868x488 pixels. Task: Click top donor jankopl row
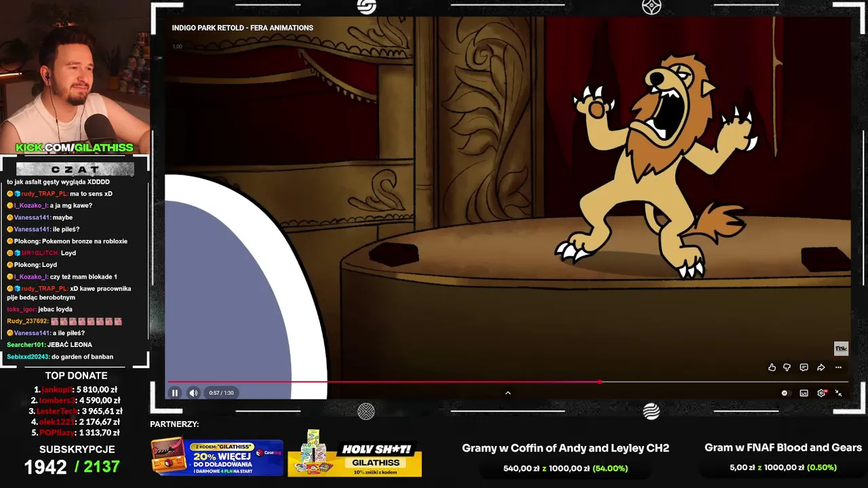(76, 390)
